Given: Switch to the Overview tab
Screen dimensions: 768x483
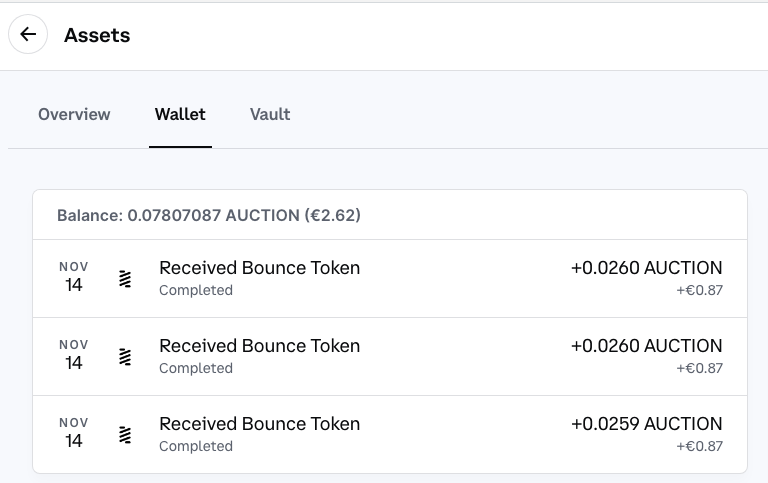Looking at the screenshot, I should (74, 115).
